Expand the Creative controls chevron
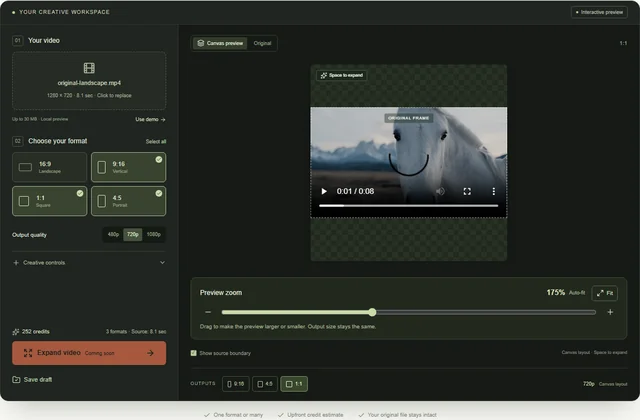 coord(162,262)
